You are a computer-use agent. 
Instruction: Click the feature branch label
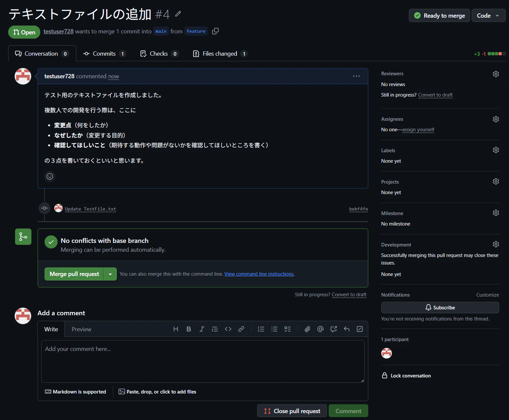point(196,31)
